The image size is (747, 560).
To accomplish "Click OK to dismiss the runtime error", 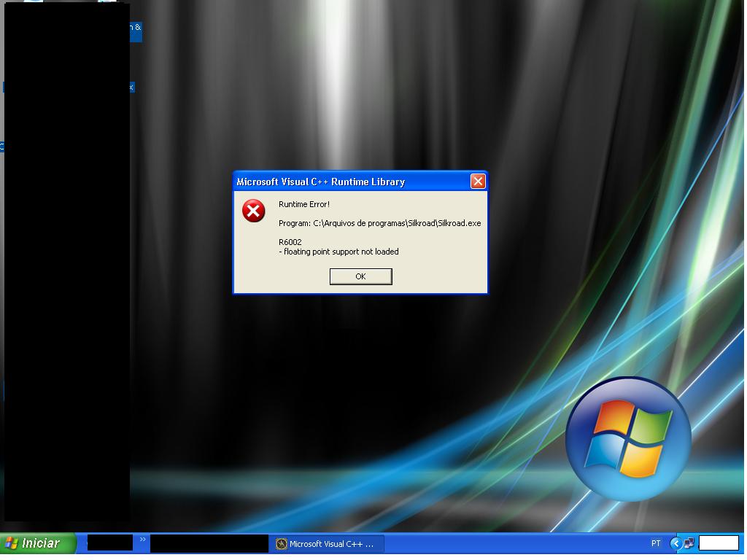I will click(x=360, y=276).
